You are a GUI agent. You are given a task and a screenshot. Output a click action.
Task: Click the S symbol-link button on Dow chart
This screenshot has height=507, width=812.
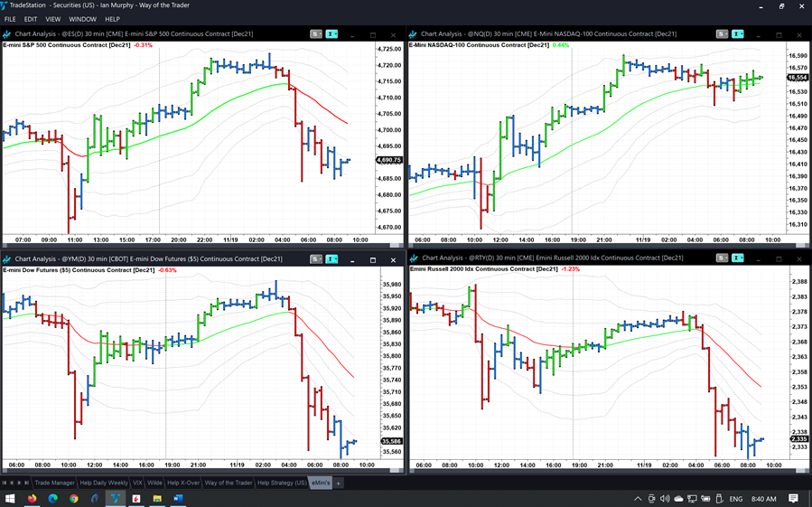[x=315, y=259]
